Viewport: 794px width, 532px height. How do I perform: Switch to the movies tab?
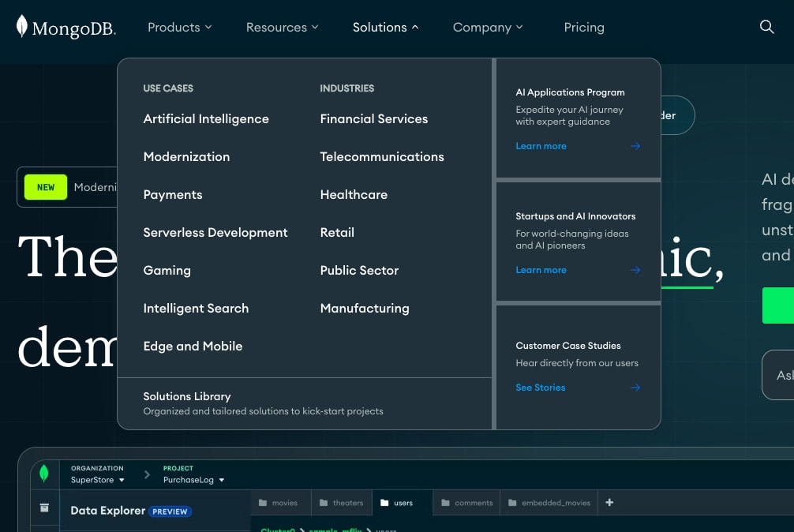280,503
